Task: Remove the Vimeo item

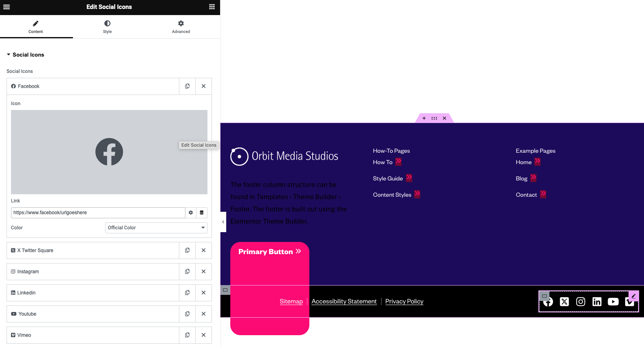Action: 203,335
